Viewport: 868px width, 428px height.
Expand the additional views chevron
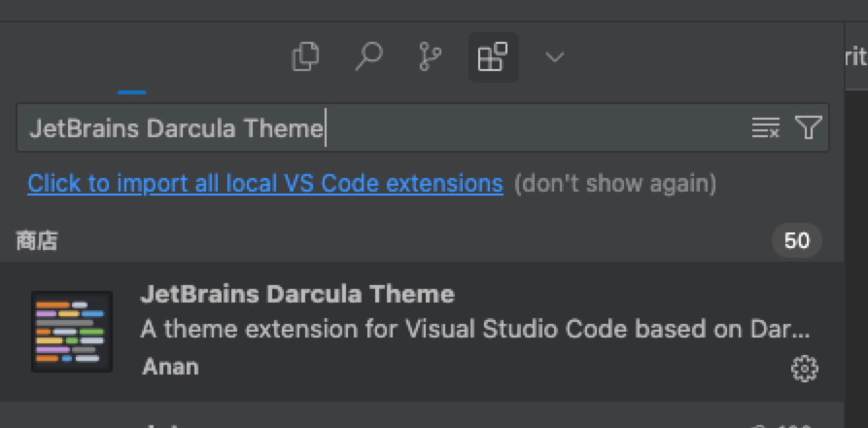pos(554,57)
